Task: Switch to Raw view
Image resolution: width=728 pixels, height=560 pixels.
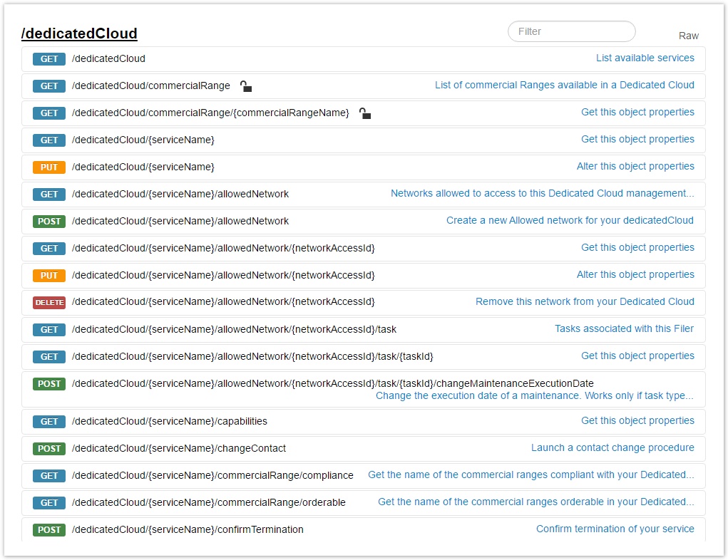Action: [x=688, y=36]
